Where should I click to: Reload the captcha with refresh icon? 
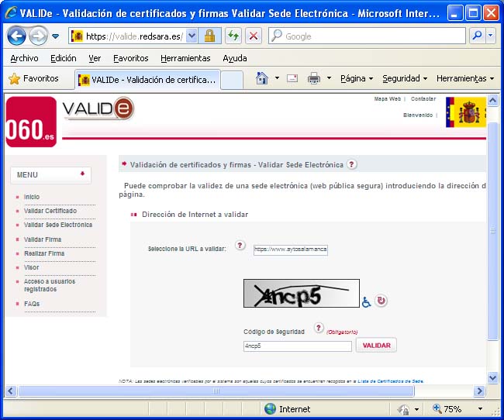pos(381,301)
